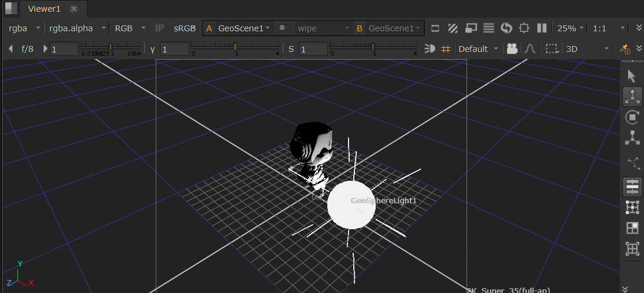Open the rgba channel set dropdown

[24, 28]
